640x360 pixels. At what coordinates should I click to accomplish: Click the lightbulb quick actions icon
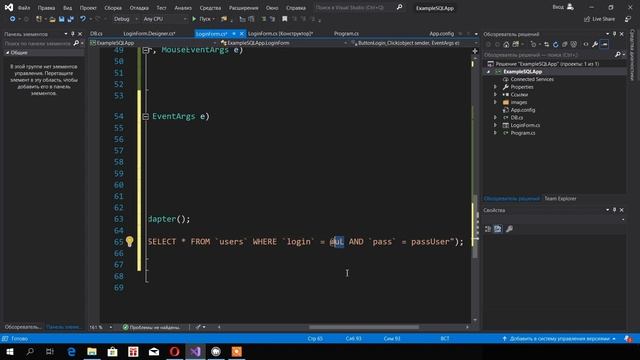[129, 241]
